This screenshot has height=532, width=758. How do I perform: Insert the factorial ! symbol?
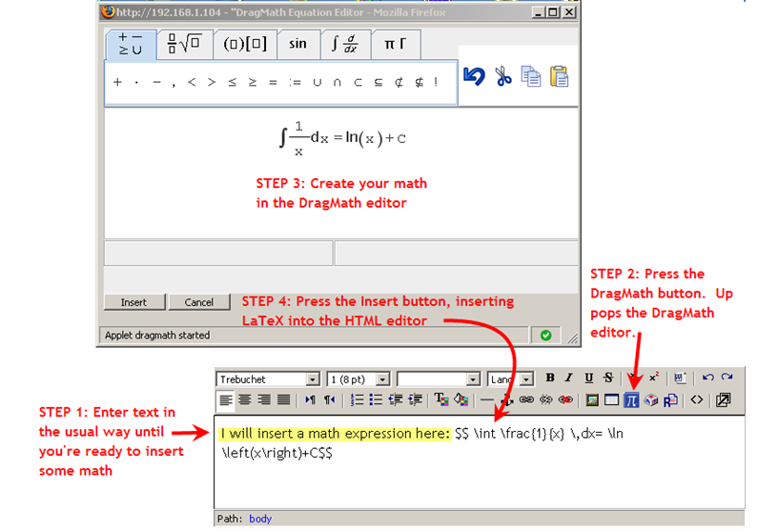[436, 82]
